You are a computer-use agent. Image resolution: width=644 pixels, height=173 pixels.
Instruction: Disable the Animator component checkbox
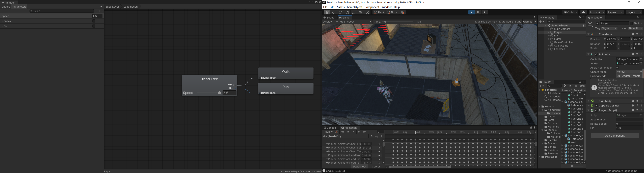pos(596,54)
